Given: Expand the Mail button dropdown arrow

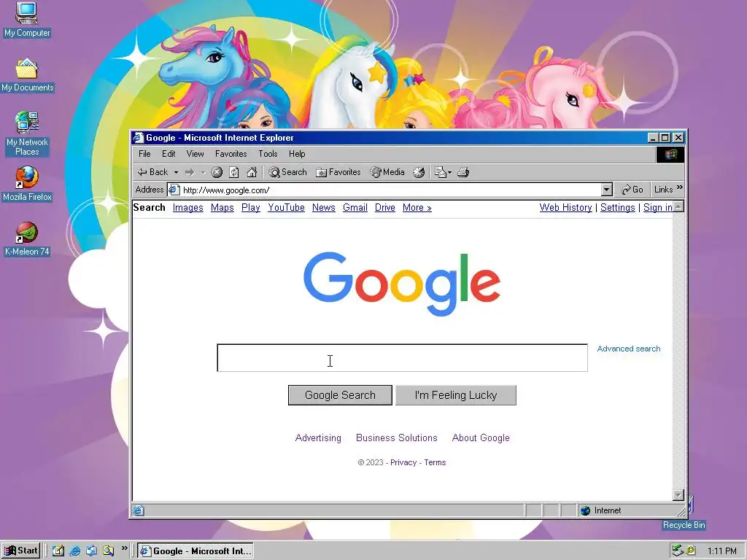Looking at the screenshot, I should [x=449, y=172].
